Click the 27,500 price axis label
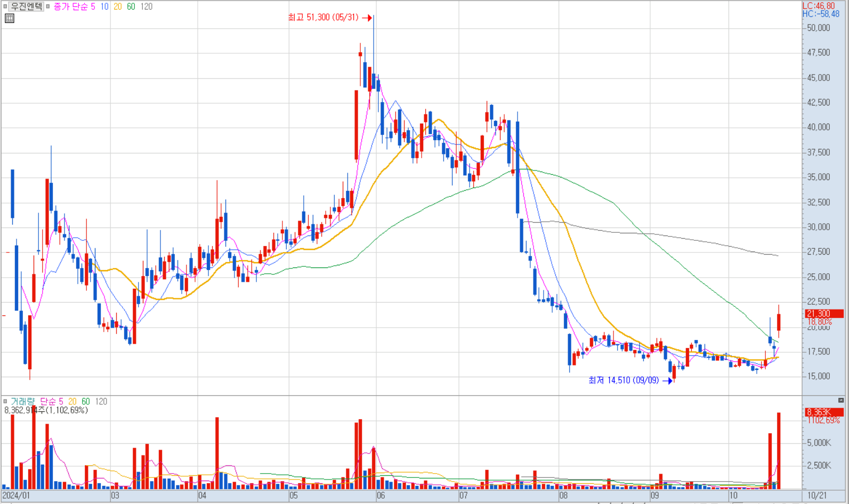This screenshot has height=504, width=849. pyautogui.click(x=819, y=252)
